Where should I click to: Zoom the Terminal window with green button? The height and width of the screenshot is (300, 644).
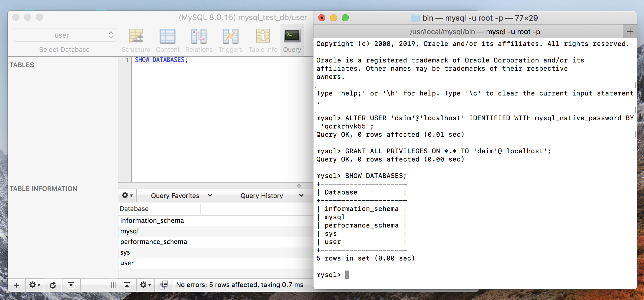click(345, 18)
